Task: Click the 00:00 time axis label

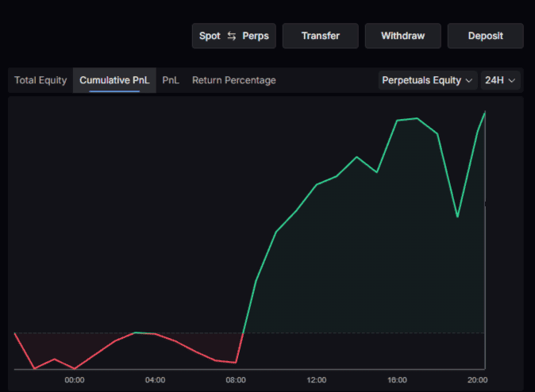Action: pos(75,379)
